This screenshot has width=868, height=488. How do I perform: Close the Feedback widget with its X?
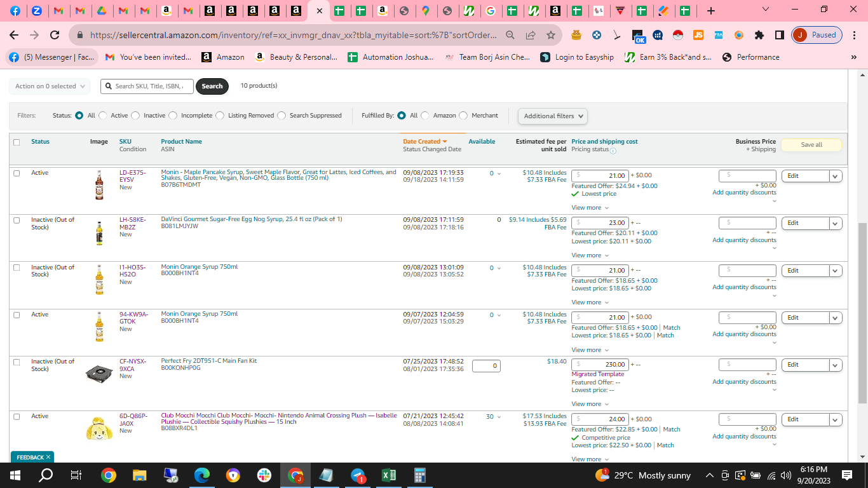pyautogui.click(x=48, y=457)
